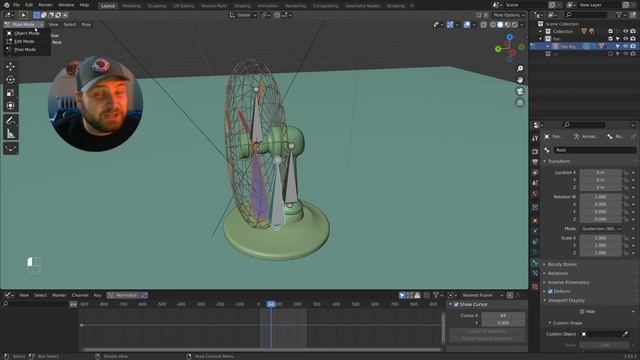Open the File menu
The height and width of the screenshot is (360, 640).
pos(16,5)
